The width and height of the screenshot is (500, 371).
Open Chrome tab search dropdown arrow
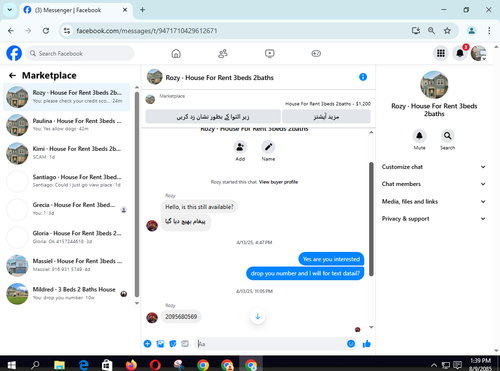(x=10, y=10)
